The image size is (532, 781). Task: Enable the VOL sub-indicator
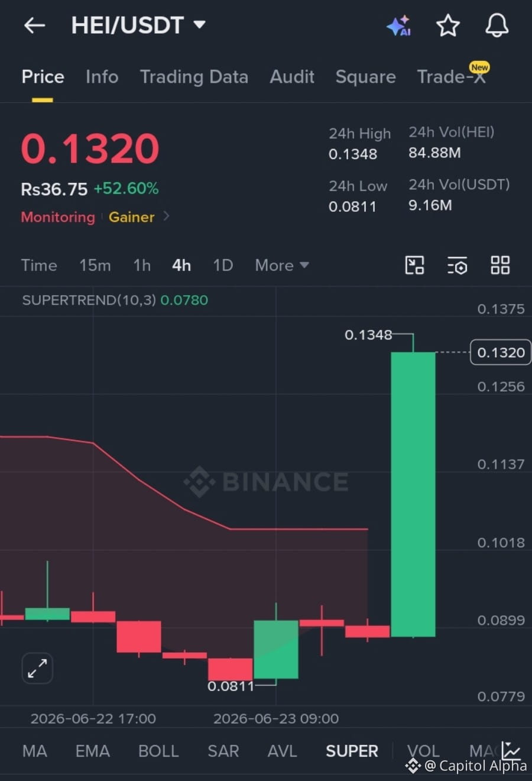pos(423,750)
